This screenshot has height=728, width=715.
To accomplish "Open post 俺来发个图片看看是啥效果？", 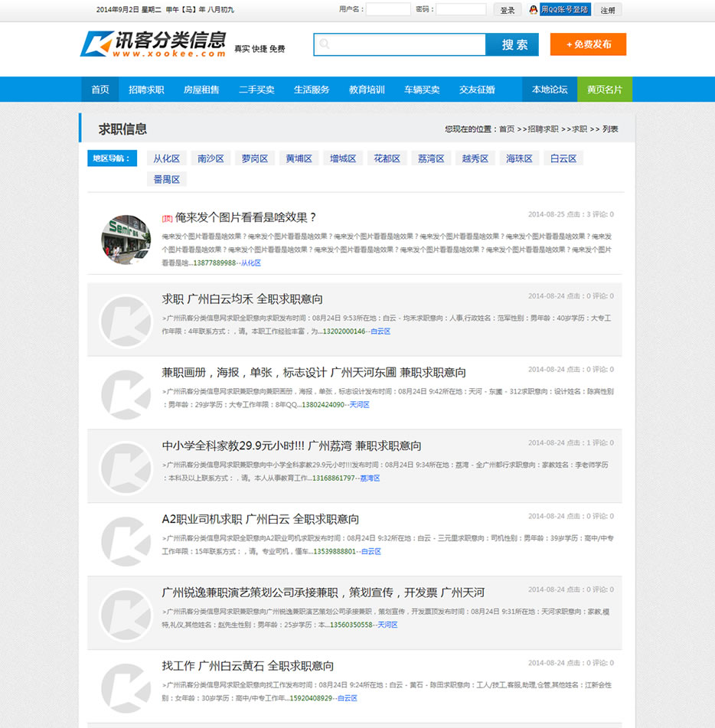I will (246, 217).
